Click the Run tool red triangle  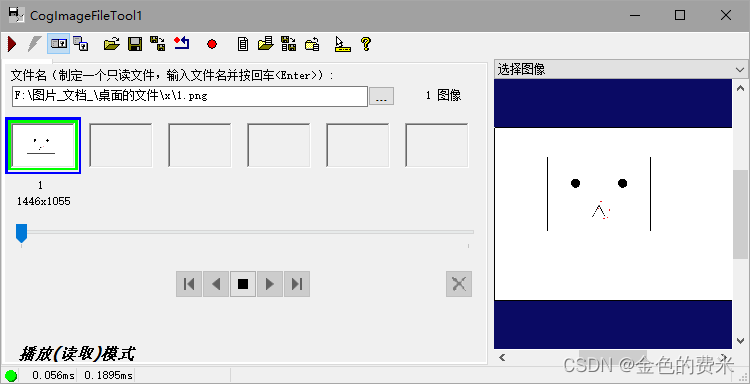(x=12, y=44)
